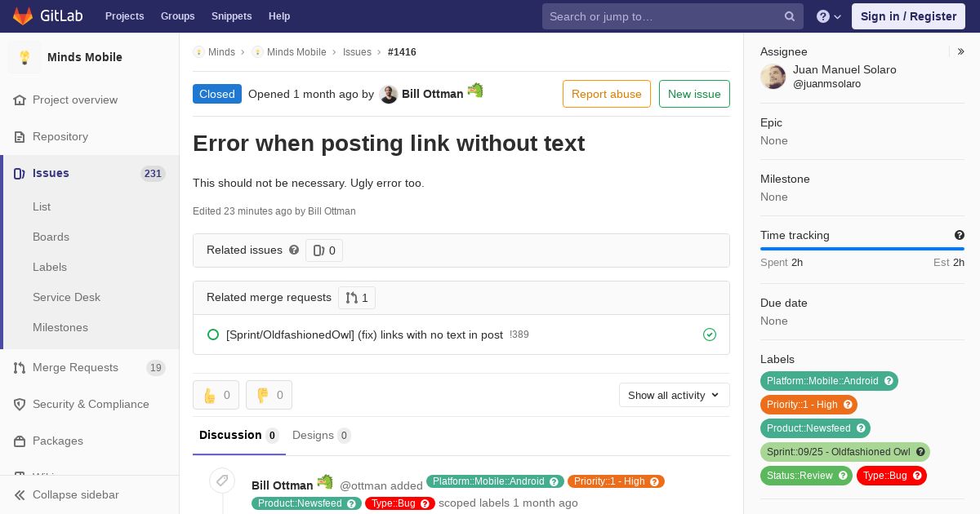980x514 pixels.
Task: Click the Bill Ottman author name in header
Action: 432,94
